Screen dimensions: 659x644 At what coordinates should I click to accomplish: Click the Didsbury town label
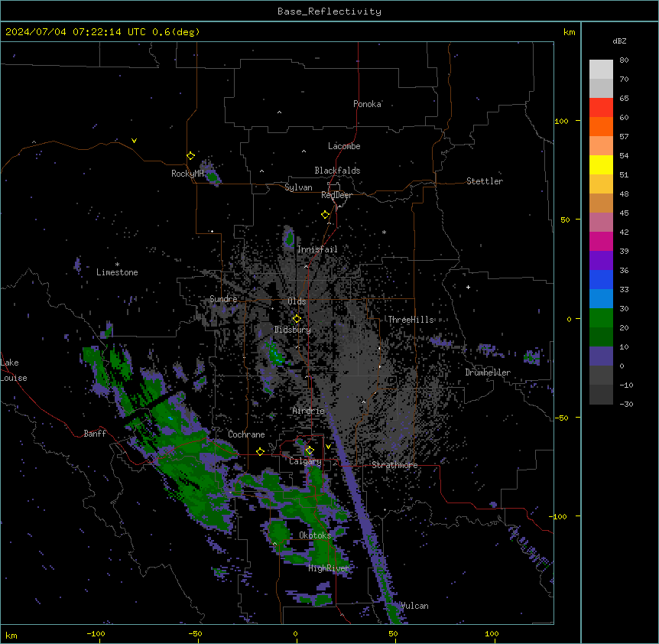293,330
